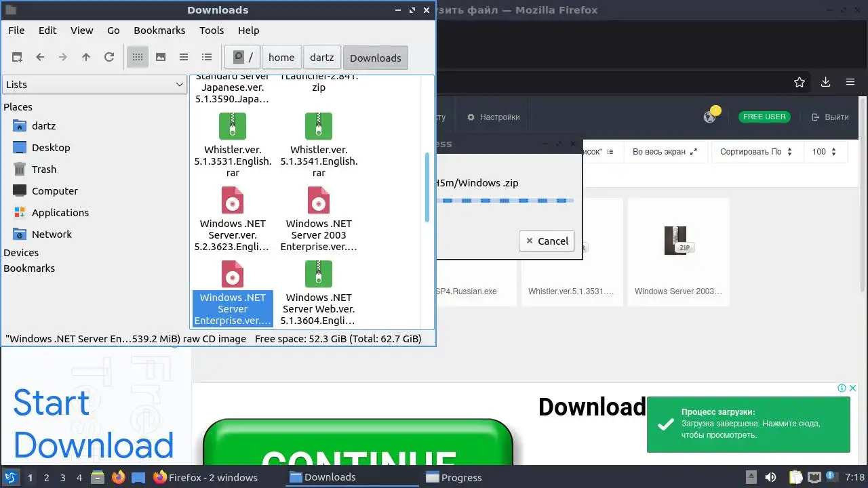Select Windows .NET Server Web.ver.5.1.3604 archive
Screen dimensions: 868x488
click(319, 274)
